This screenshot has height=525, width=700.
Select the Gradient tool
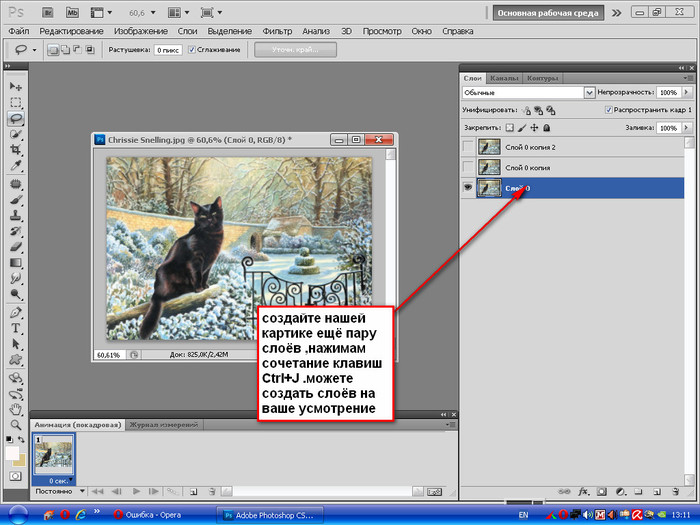16,262
